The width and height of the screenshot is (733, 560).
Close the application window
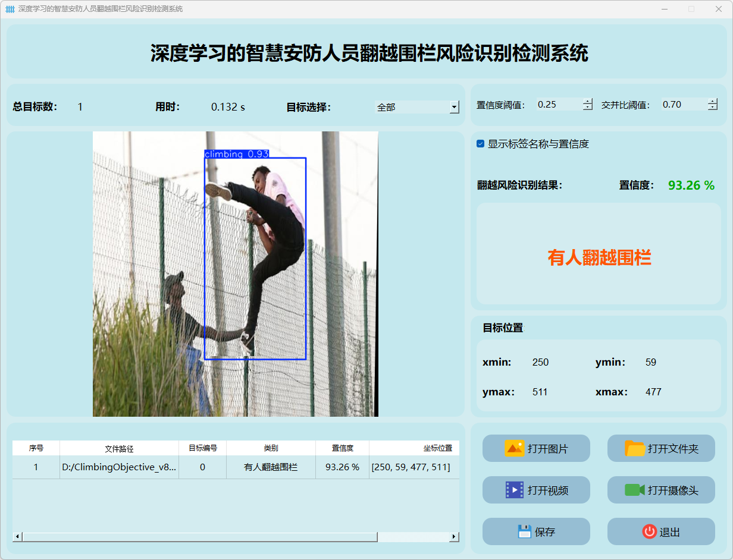pos(718,9)
